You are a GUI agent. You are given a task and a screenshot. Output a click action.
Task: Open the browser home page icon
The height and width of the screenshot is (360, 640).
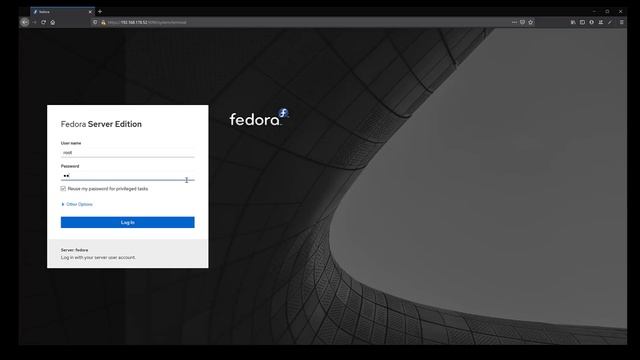pos(53,22)
